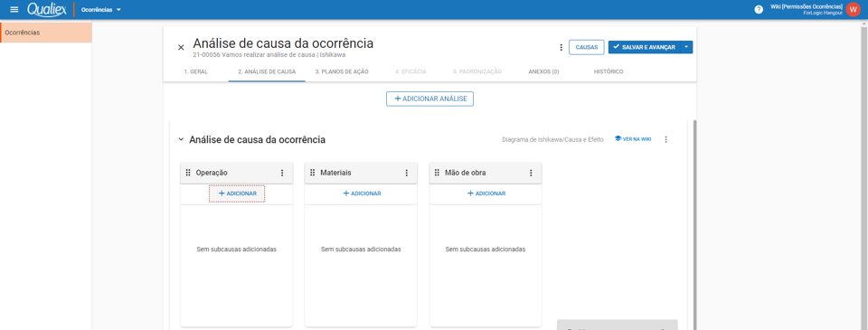
Task: Open the Anexos (0) tab
Action: point(543,72)
